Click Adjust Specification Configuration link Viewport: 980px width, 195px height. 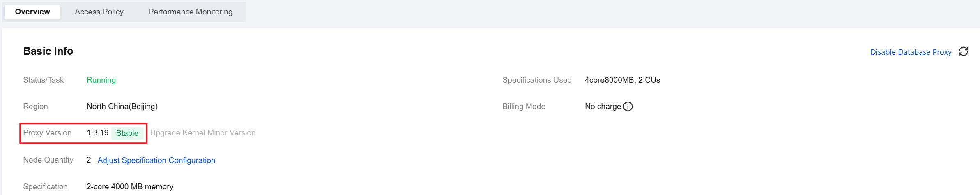click(x=156, y=160)
